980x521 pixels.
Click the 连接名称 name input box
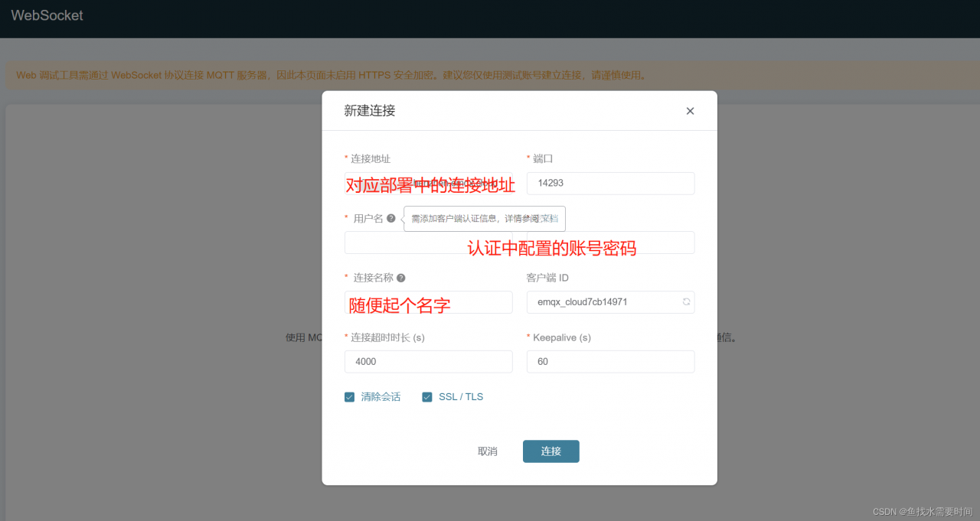428,302
